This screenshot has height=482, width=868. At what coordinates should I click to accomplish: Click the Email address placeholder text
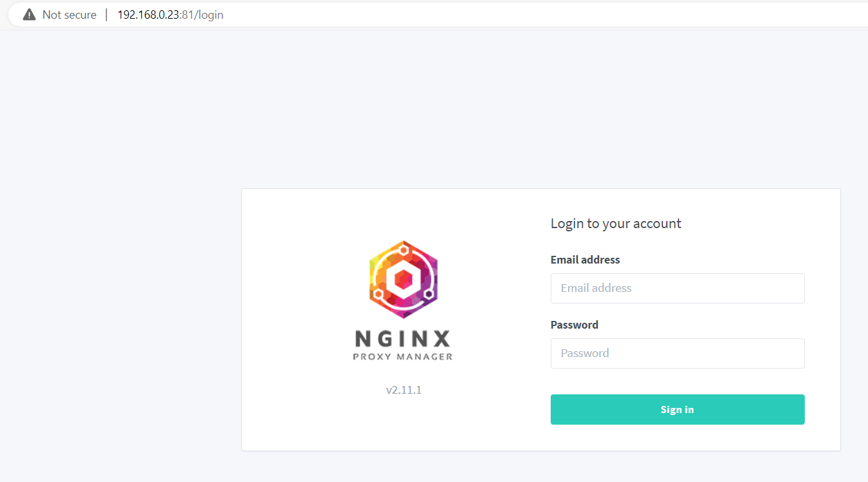click(x=596, y=288)
